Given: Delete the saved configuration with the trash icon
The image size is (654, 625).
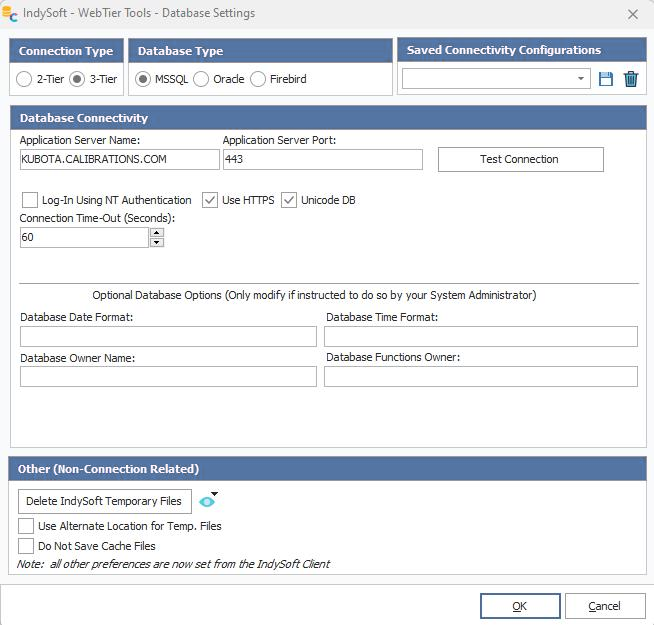Looking at the screenshot, I should 631,79.
